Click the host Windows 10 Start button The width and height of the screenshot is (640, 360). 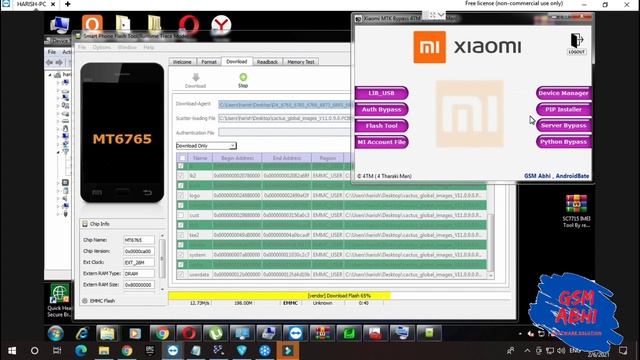coord(12,351)
